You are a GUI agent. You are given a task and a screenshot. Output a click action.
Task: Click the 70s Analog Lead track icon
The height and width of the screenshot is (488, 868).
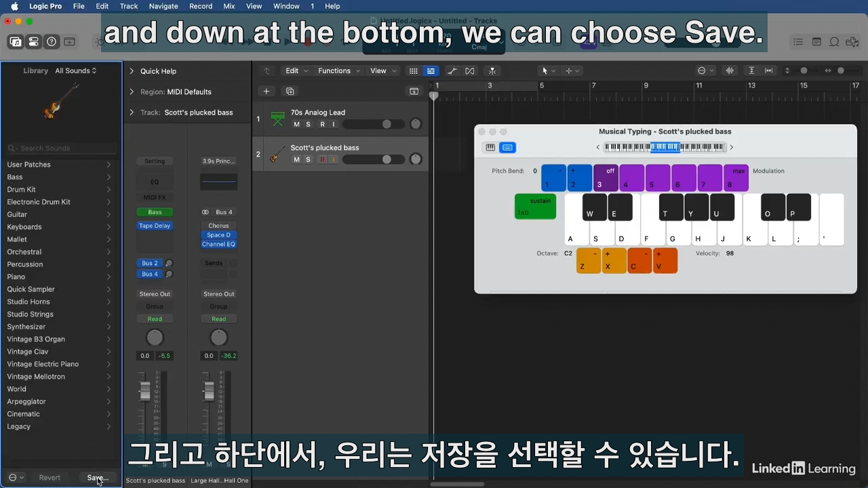point(277,119)
